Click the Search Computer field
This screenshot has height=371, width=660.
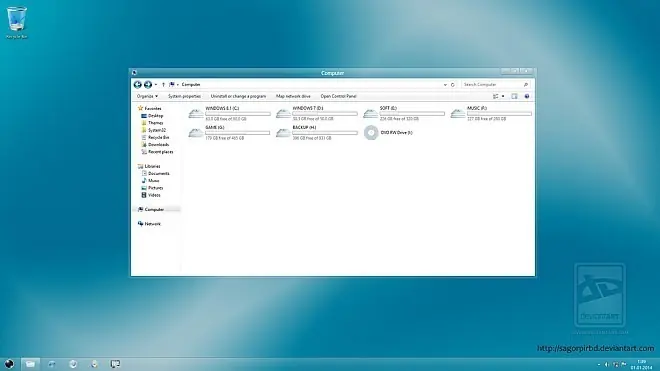[x=495, y=85]
